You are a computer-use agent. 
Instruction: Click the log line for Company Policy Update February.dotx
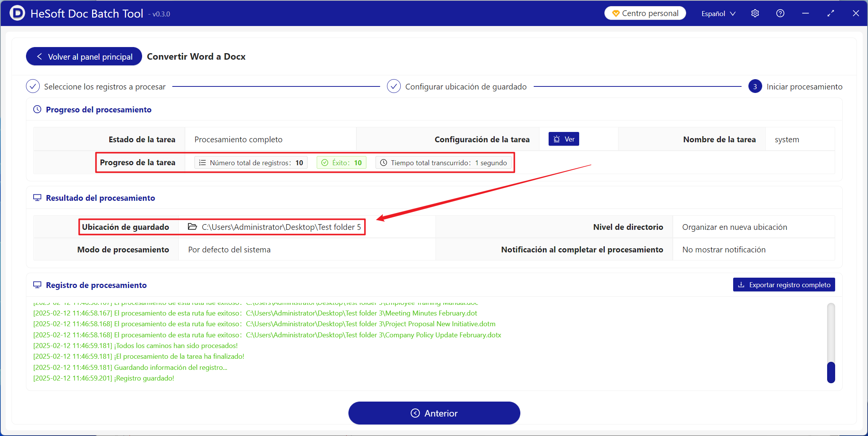pos(267,335)
